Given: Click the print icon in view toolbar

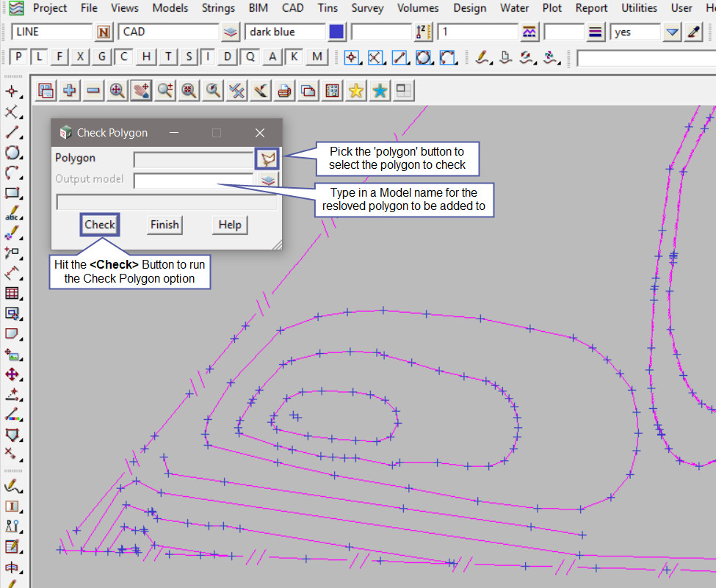Looking at the screenshot, I should [x=285, y=90].
